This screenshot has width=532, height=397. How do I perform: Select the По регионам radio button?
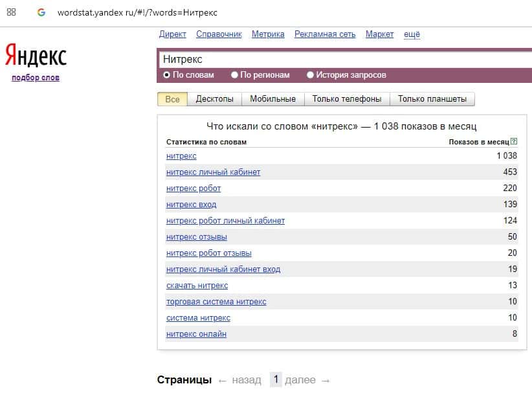pyautogui.click(x=235, y=75)
